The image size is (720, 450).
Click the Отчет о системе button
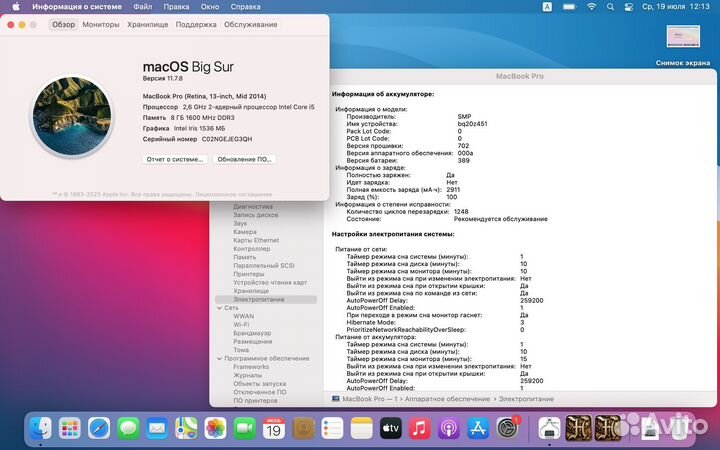pyautogui.click(x=174, y=159)
